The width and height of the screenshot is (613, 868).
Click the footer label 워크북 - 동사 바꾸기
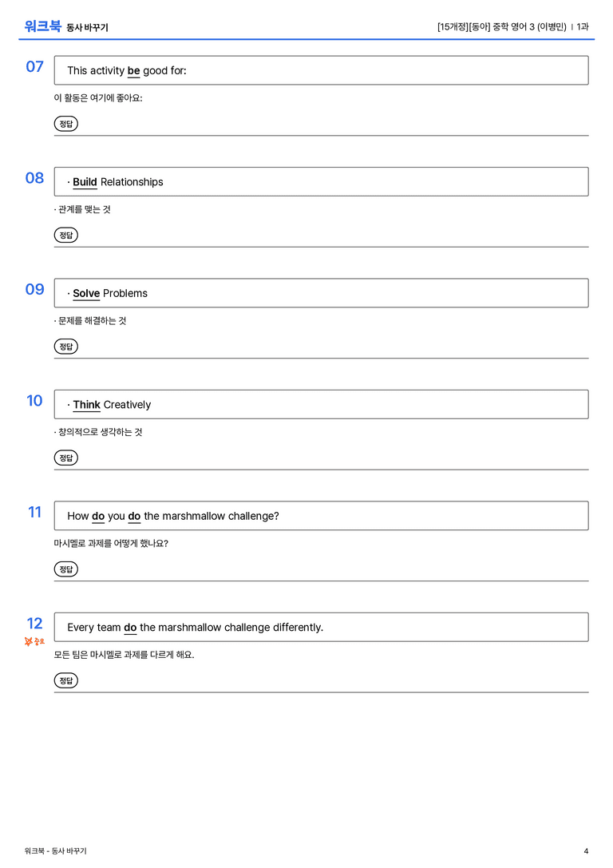55,851
